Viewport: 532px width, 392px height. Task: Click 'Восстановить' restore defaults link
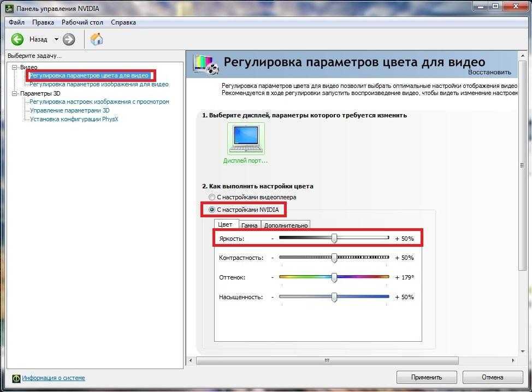489,72
